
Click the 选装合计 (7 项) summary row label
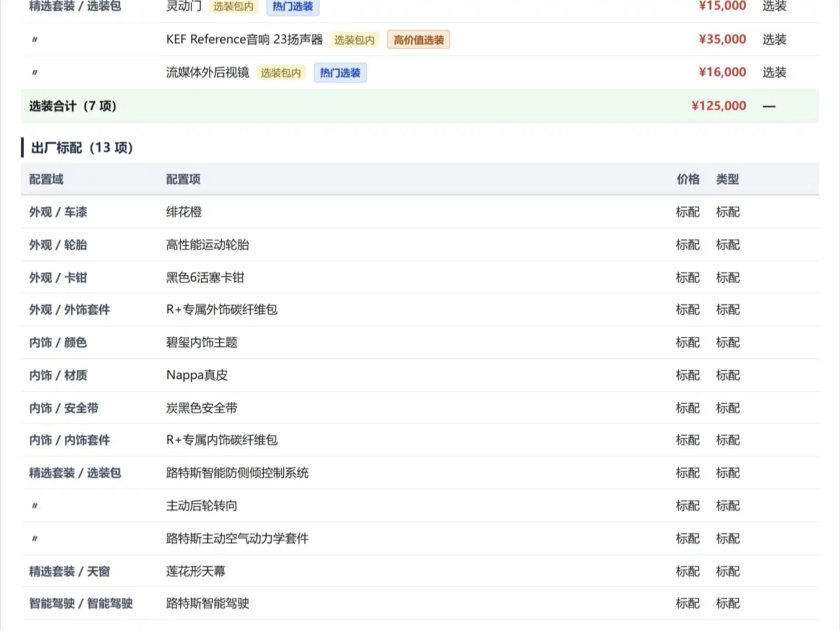[73, 106]
